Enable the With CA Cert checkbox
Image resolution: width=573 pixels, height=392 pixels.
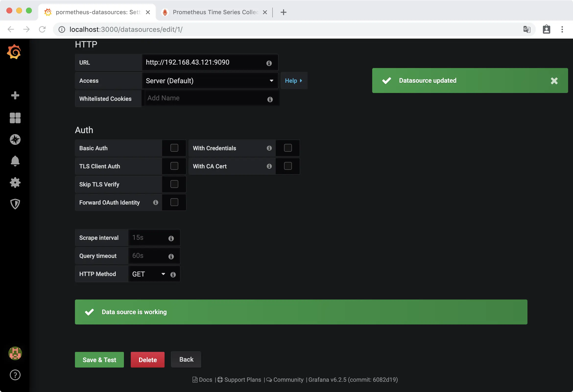[288, 166]
